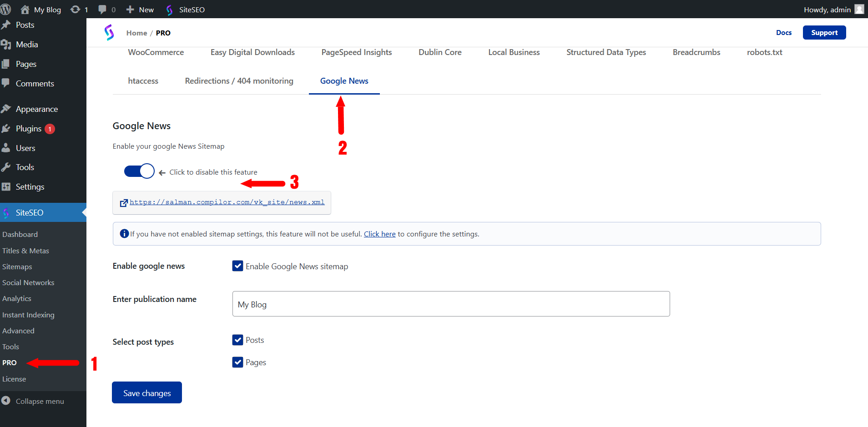This screenshot has height=427, width=868.
Task: Click the Plugins update badge
Action: [x=50, y=129]
